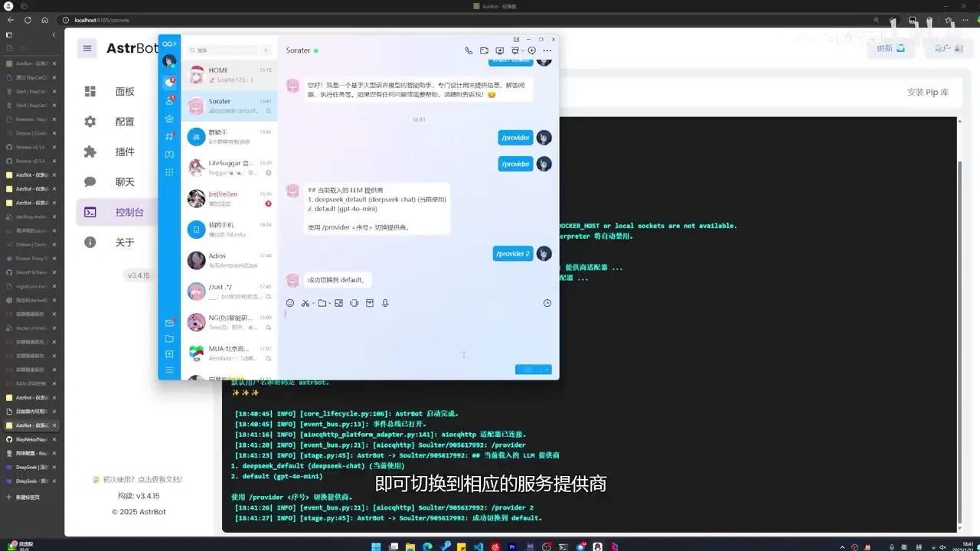Switch to the NapNeko browser tab
980x551 pixels.
tap(31, 439)
